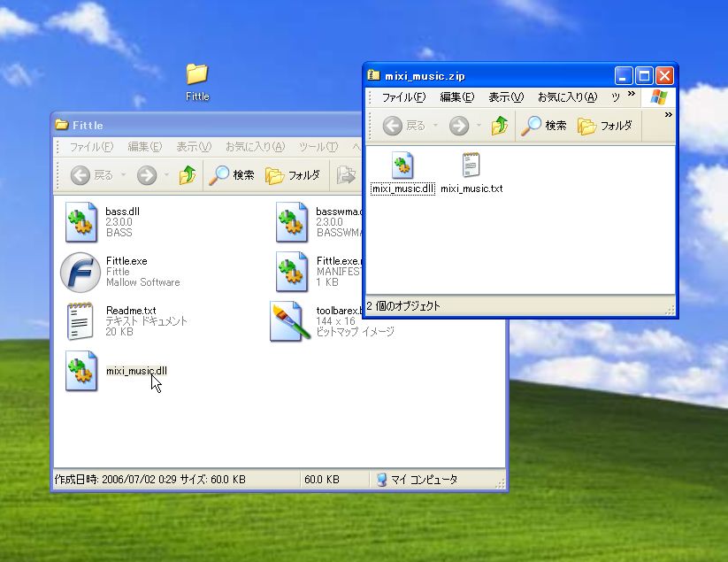Click Search (検索) in mixi_music.zip toolbar

click(x=544, y=126)
